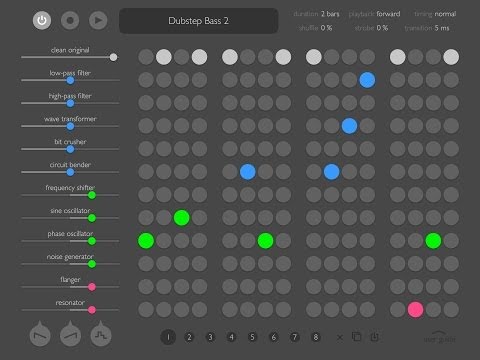Click the bit crusher slider handle
This screenshot has width=480, height=360.
pyautogui.click(x=70, y=149)
